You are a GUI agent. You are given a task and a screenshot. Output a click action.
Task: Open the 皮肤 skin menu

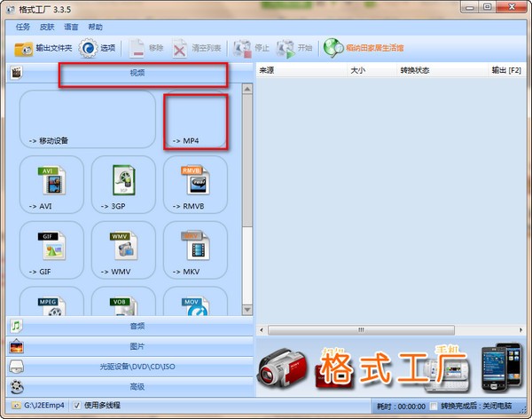tap(47, 27)
